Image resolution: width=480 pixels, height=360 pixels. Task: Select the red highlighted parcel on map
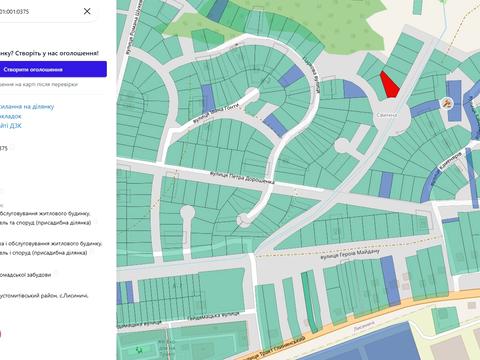pyautogui.click(x=390, y=86)
